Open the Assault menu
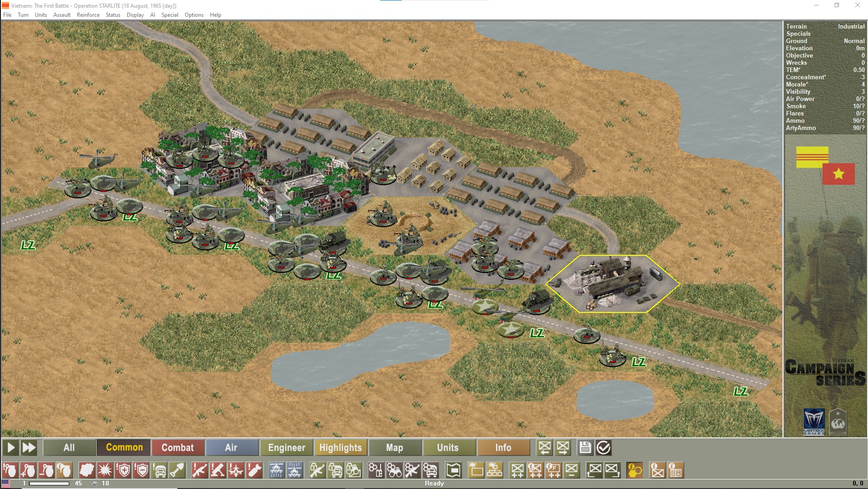 pos(62,14)
